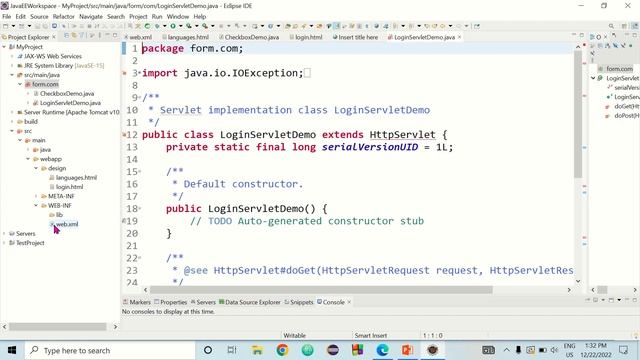Image resolution: width=640 pixels, height=360 pixels.
Task: Click the editor horizontal scrollbar
Action: [321, 290]
